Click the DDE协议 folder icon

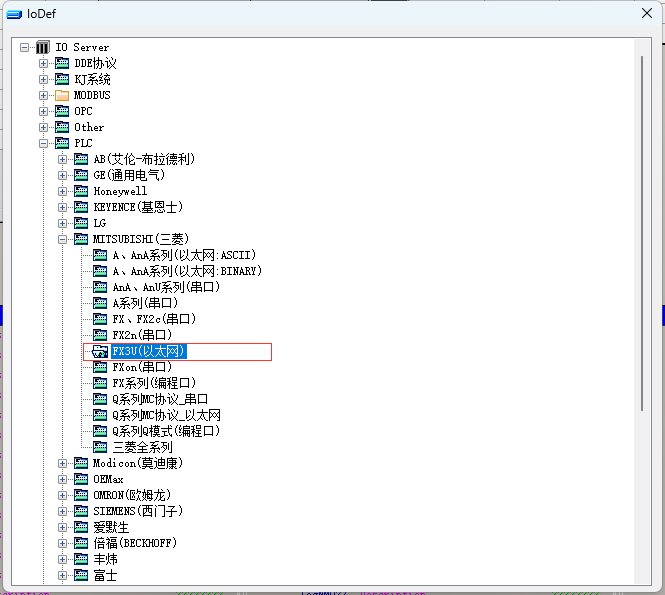click(x=62, y=63)
